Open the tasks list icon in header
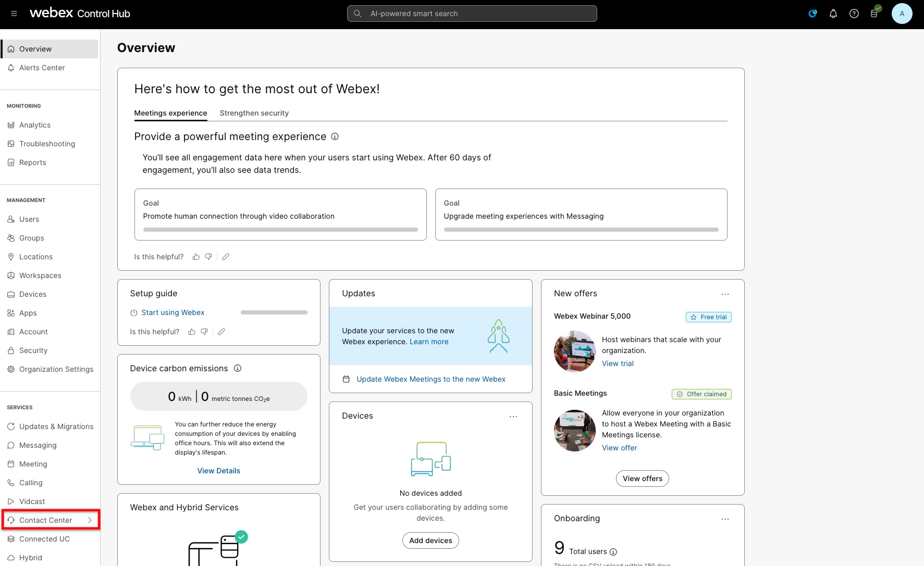The width and height of the screenshot is (924, 566). (x=874, y=14)
